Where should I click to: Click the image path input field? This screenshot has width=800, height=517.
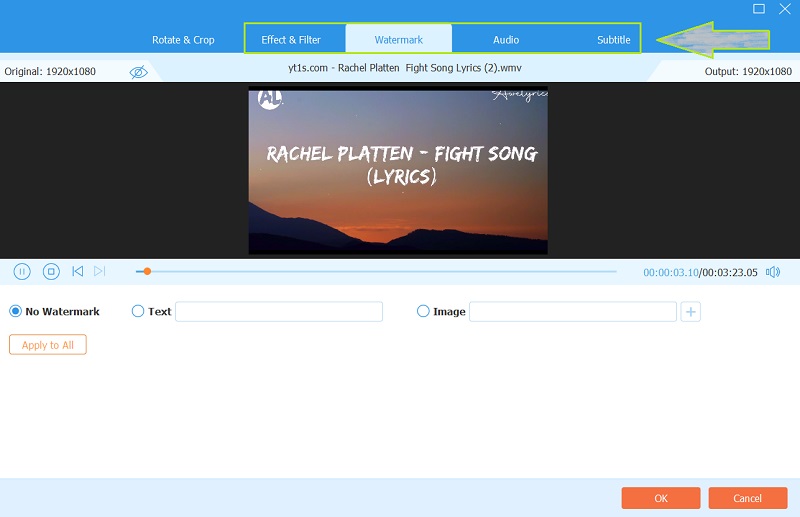pos(573,312)
